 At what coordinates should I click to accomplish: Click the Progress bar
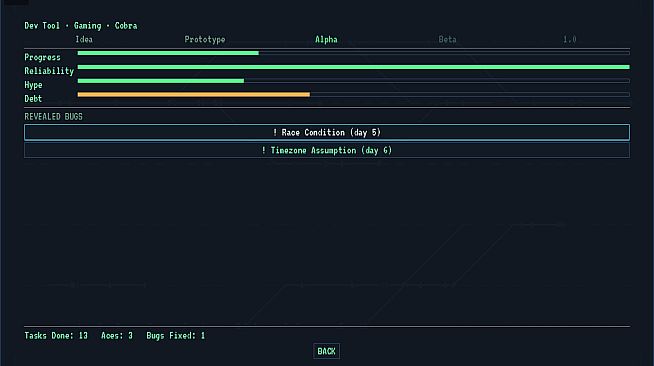pyautogui.click(x=354, y=53)
